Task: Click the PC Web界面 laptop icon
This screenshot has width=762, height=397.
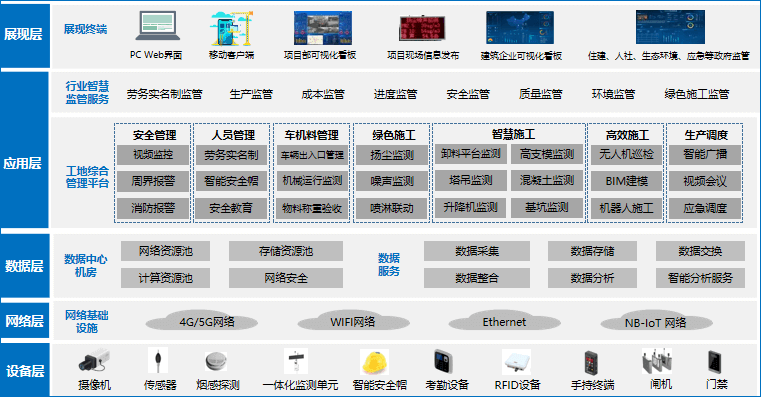Action: [x=157, y=26]
